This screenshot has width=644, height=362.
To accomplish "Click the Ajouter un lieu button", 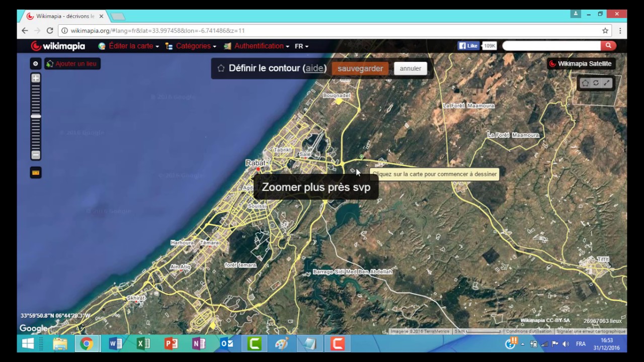I will click(72, 64).
